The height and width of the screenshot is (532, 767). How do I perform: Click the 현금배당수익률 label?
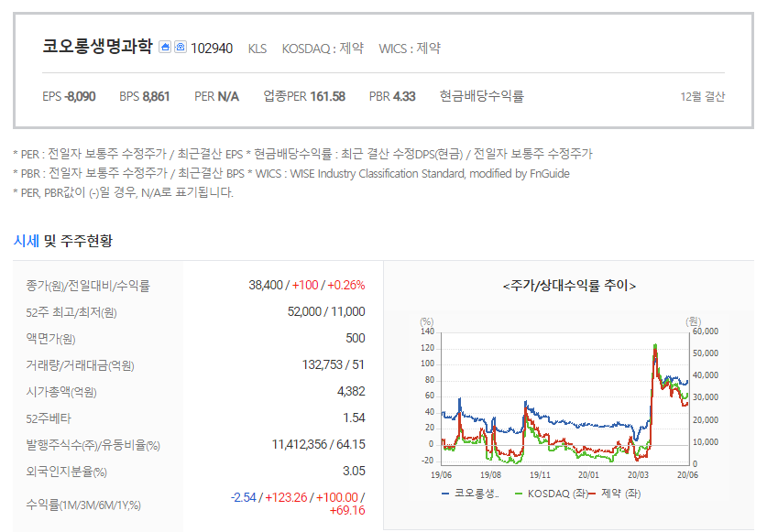pos(482,96)
